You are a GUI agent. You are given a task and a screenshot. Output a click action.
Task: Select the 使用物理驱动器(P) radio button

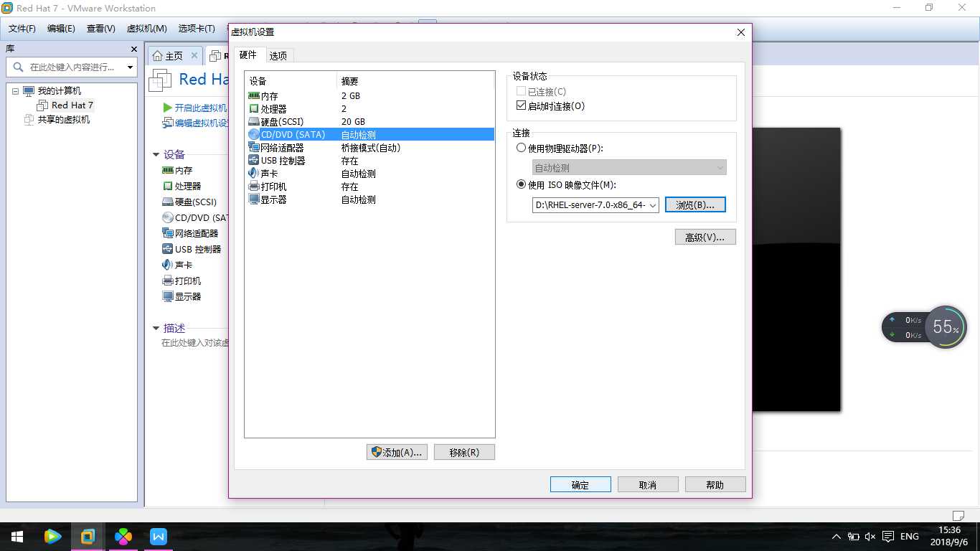522,148
